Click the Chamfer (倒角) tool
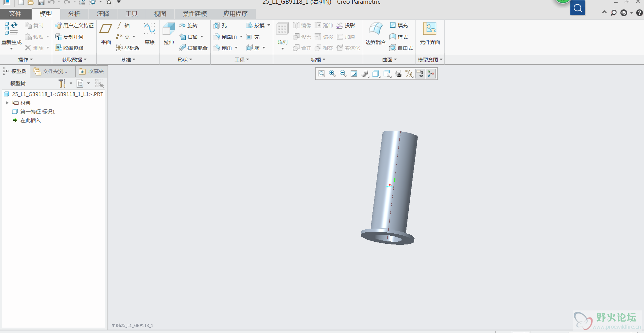The image size is (644, 333). pyautogui.click(x=223, y=48)
